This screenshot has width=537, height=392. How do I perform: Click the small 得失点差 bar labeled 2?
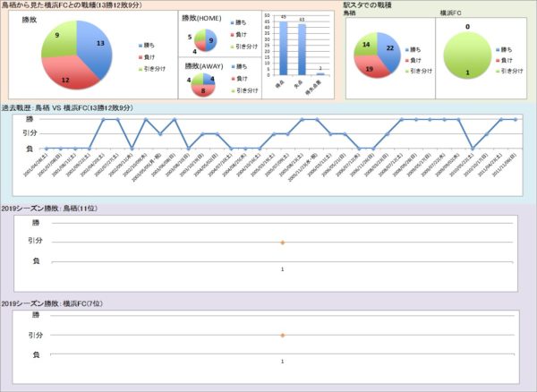320,74
